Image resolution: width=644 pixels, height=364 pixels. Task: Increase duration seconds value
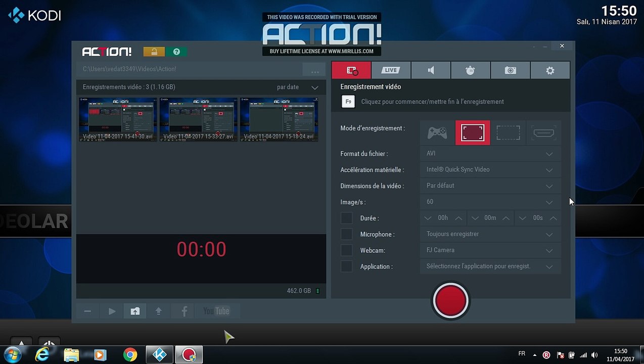[553, 218]
